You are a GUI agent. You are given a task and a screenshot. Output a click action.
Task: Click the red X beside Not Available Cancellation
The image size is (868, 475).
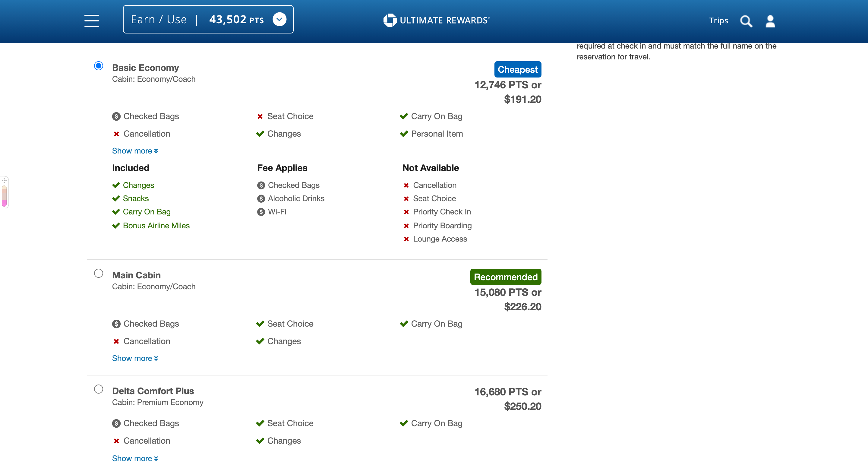point(406,185)
